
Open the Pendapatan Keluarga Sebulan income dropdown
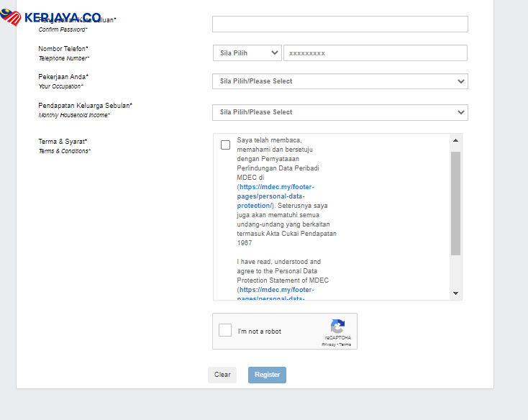pyautogui.click(x=340, y=112)
